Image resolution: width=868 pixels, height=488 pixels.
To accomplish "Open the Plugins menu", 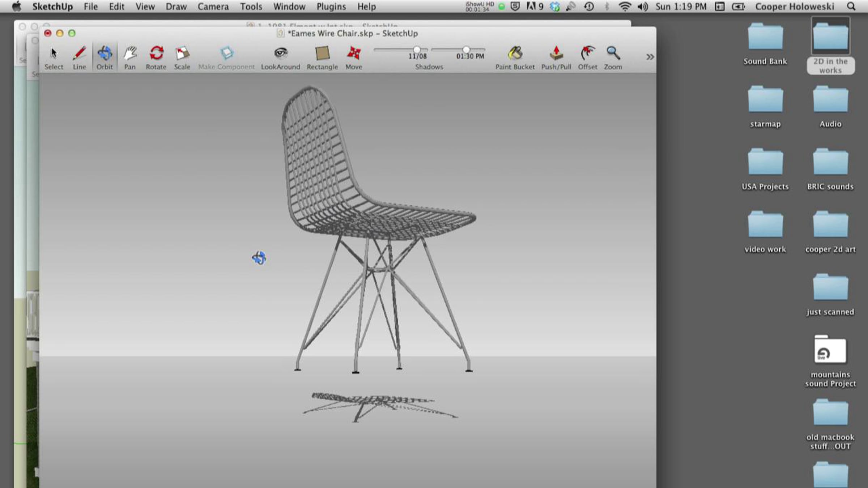I will point(331,7).
